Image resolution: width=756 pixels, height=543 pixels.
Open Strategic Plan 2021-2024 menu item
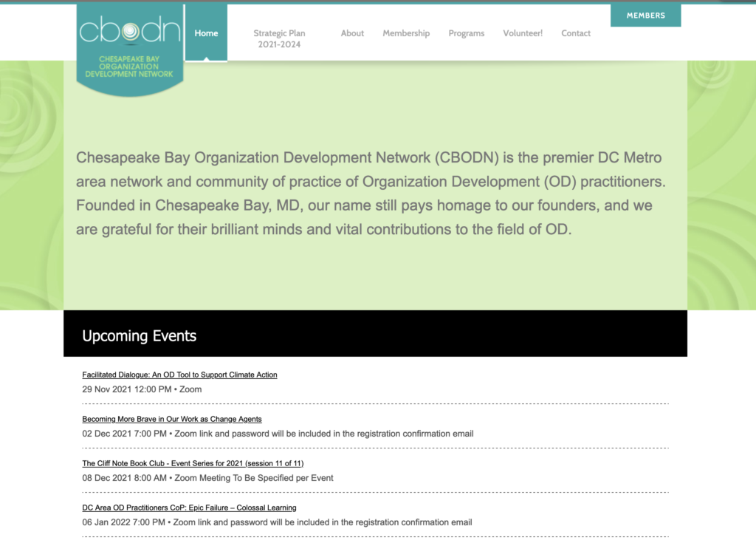tap(279, 38)
